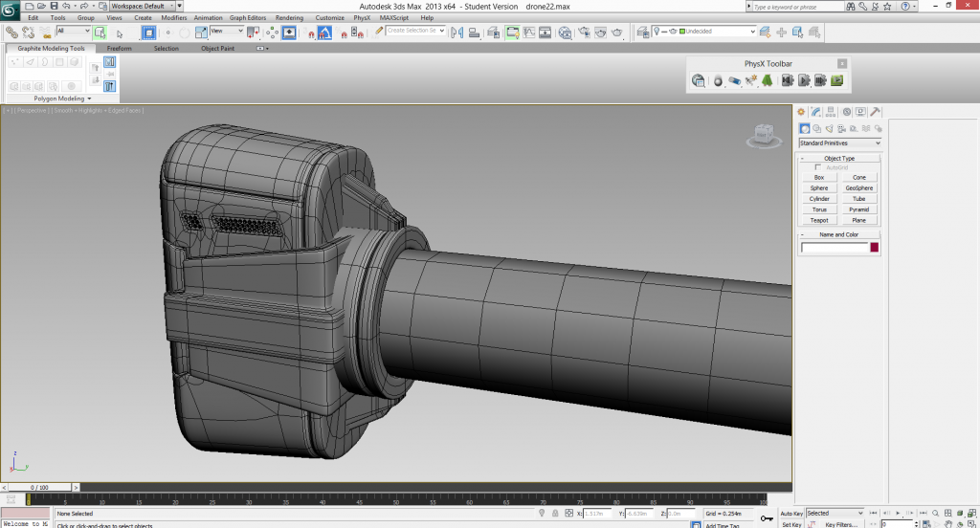Viewport: 980px width, 528px height.
Task: Switch to the Freeform ribbon tab
Action: coord(120,48)
